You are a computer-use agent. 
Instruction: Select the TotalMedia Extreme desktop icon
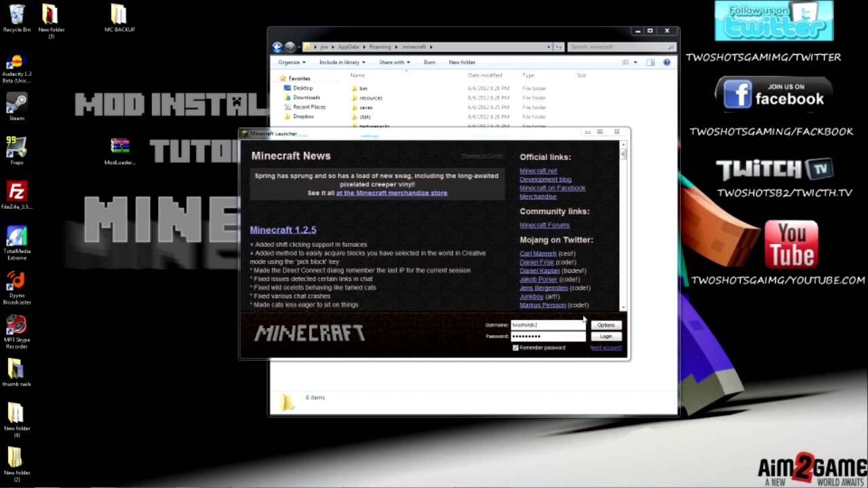(17, 243)
